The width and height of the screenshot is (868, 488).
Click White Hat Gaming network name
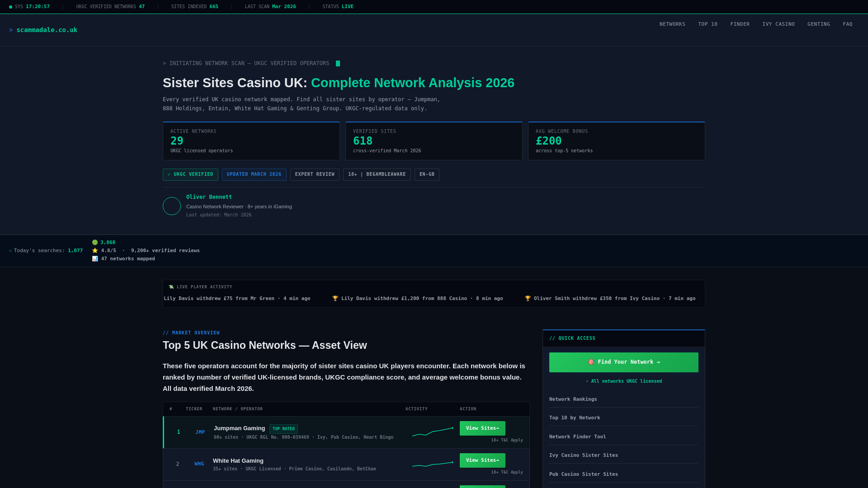238,461
